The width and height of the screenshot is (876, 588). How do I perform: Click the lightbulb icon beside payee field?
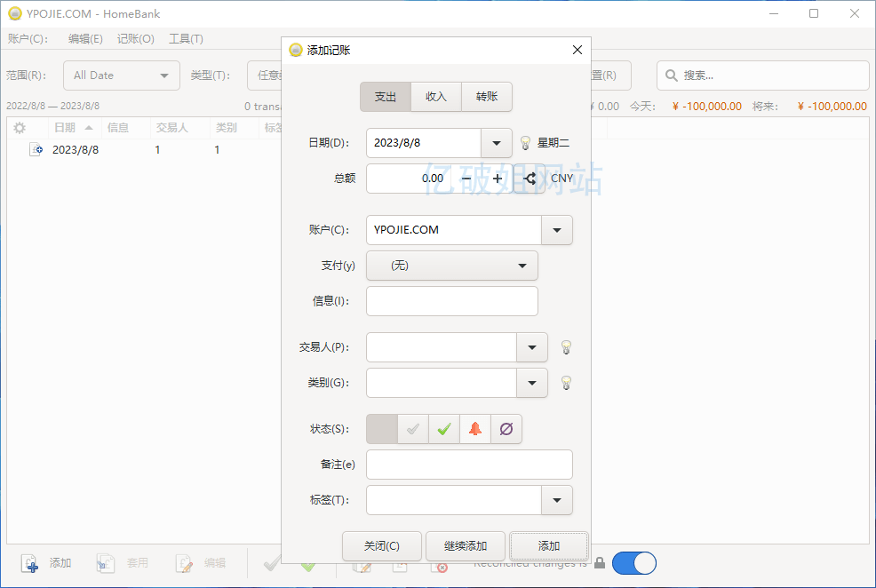point(565,347)
